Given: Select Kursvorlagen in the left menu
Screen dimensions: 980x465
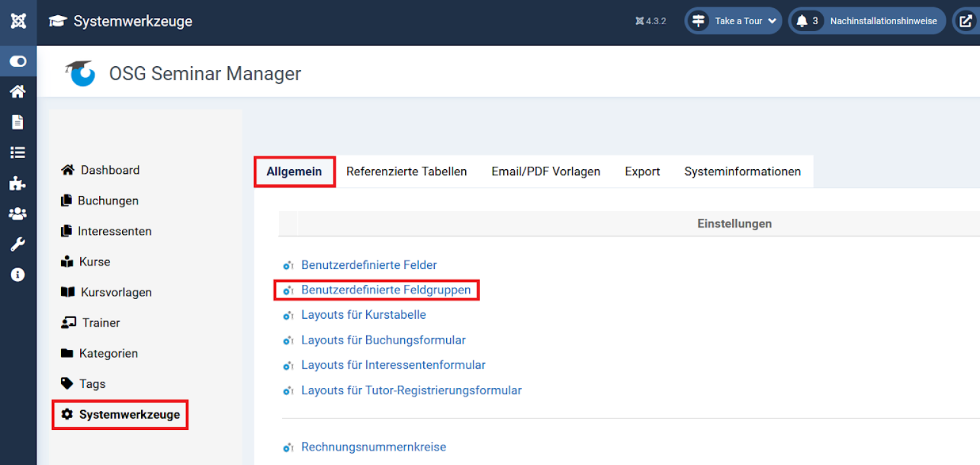Looking at the screenshot, I should pos(116,293).
